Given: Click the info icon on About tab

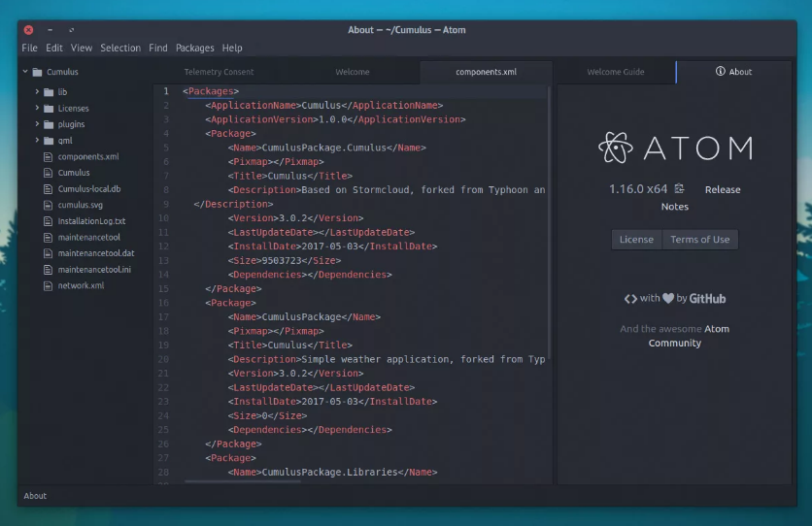Looking at the screenshot, I should click(721, 72).
